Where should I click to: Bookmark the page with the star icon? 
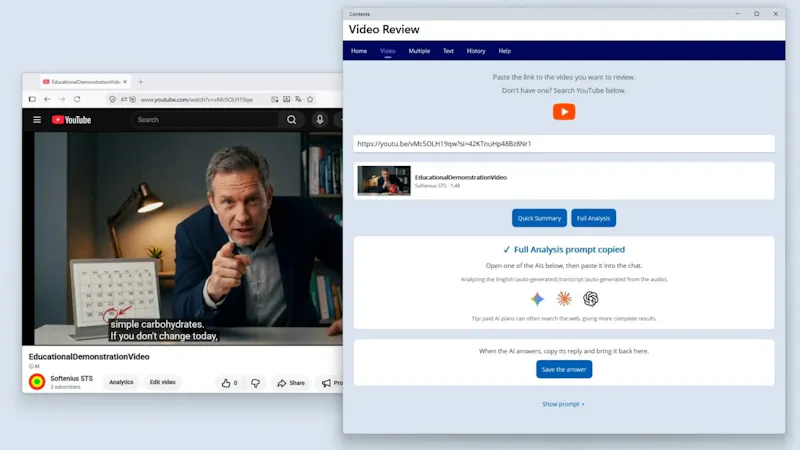(310, 99)
